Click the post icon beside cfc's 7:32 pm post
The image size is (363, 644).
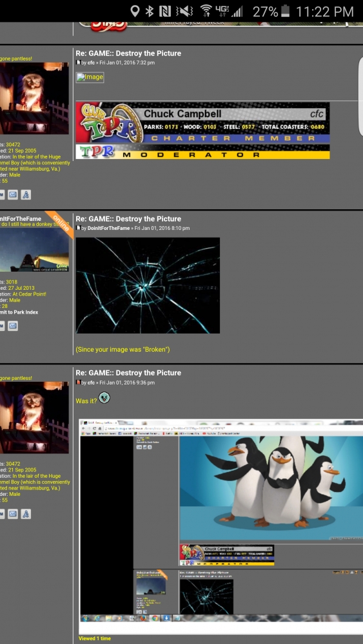click(78, 62)
